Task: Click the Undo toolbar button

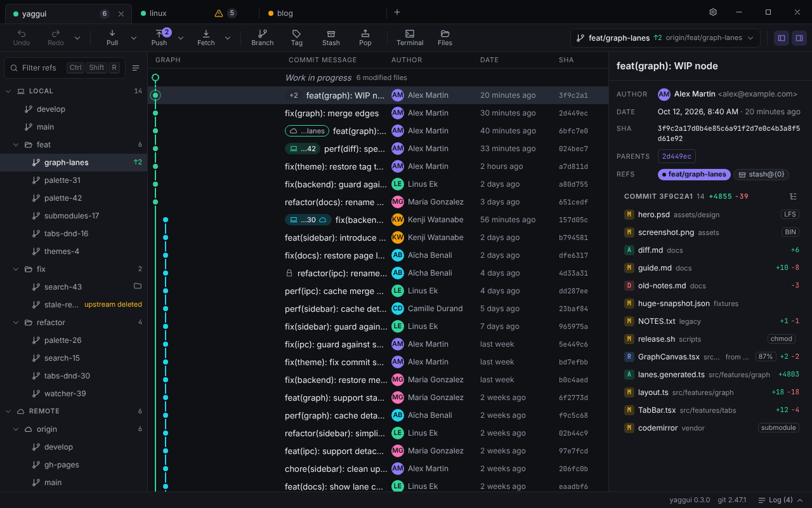Action: [22, 37]
